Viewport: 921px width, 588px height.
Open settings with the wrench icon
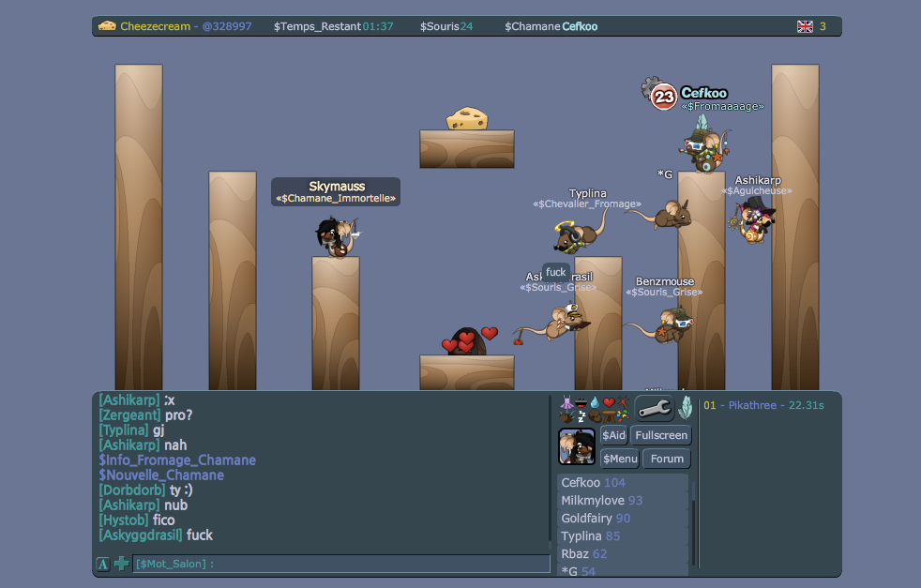[x=654, y=408]
